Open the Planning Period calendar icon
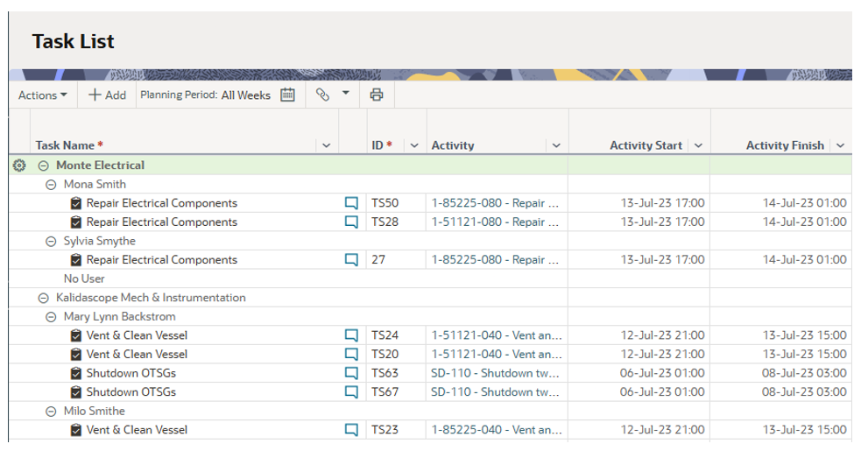 pos(287,95)
